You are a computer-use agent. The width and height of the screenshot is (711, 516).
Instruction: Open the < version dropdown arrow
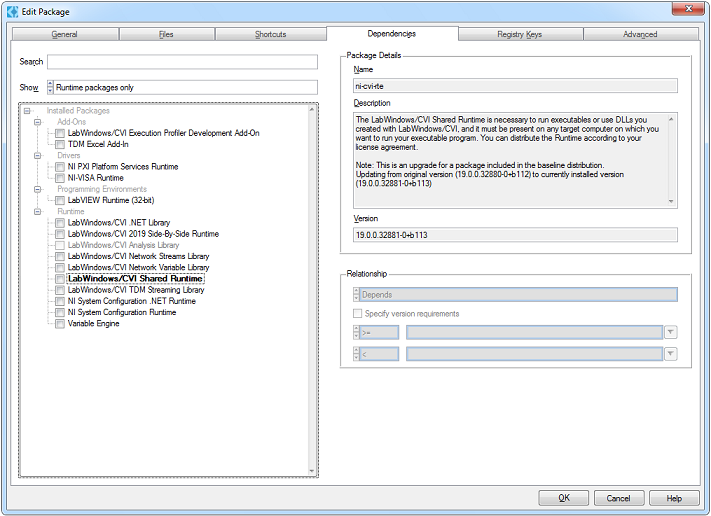pos(671,354)
